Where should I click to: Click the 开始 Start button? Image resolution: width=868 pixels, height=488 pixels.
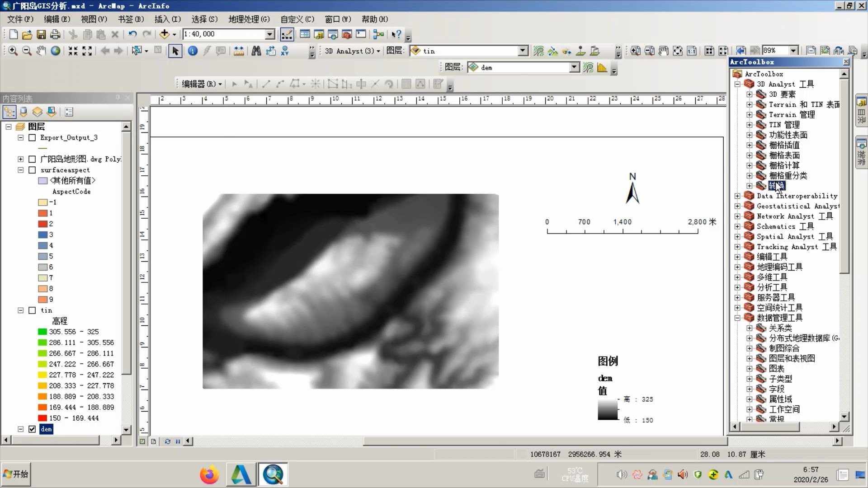(16, 474)
